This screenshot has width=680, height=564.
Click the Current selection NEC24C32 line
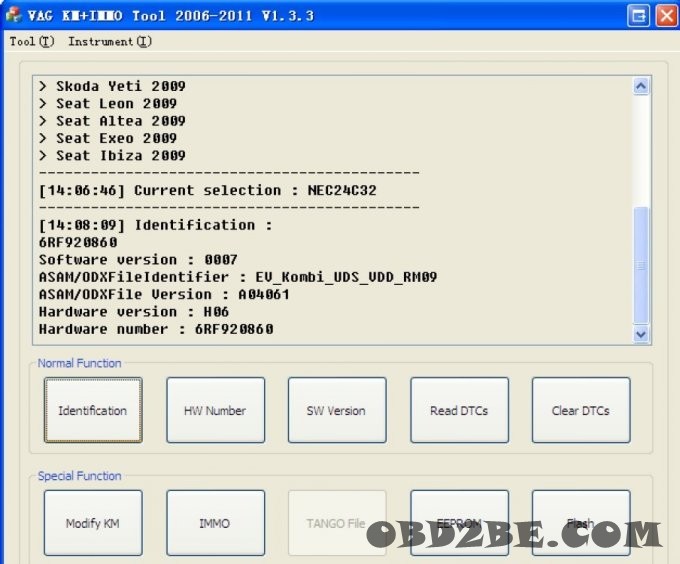[x=208, y=190]
